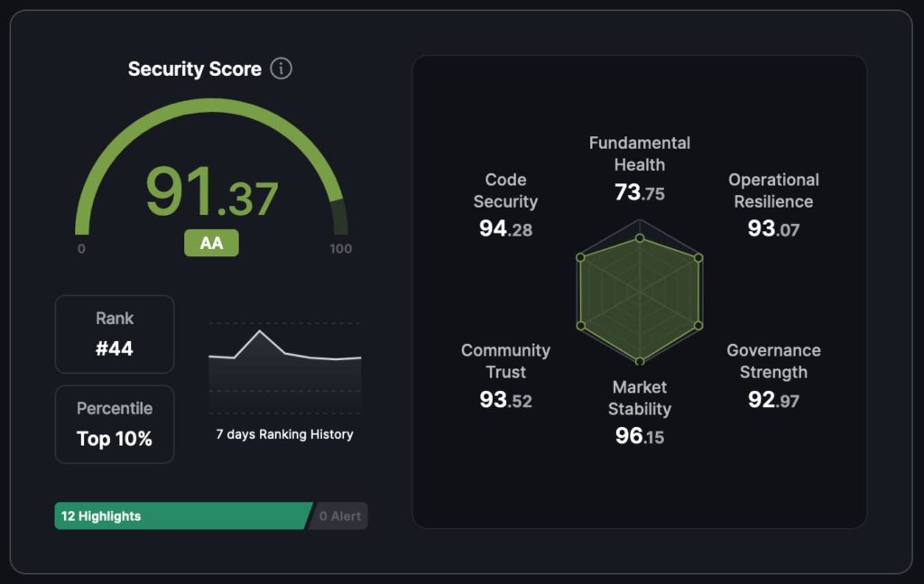This screenshot has width=924, height=584.
Task: Select the Community Trust 93.52 score
Action: 505,375
